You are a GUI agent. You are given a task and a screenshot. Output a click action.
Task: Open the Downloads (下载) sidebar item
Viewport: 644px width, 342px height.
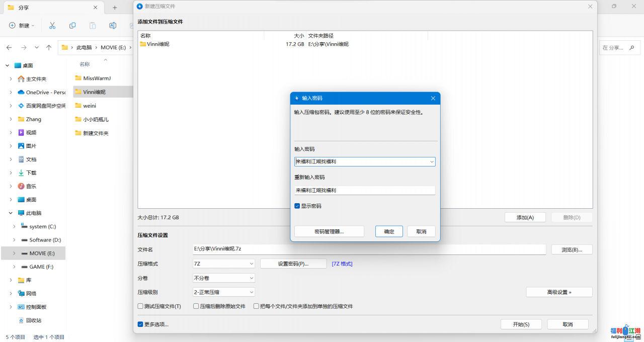click(x=31, y=173)
